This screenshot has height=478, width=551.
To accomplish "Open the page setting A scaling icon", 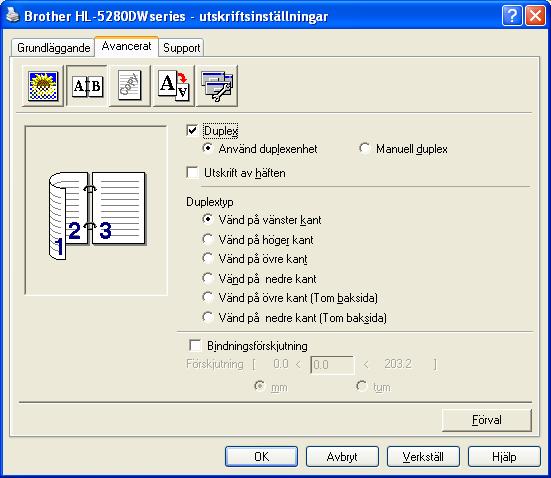I will pos(174,86).
